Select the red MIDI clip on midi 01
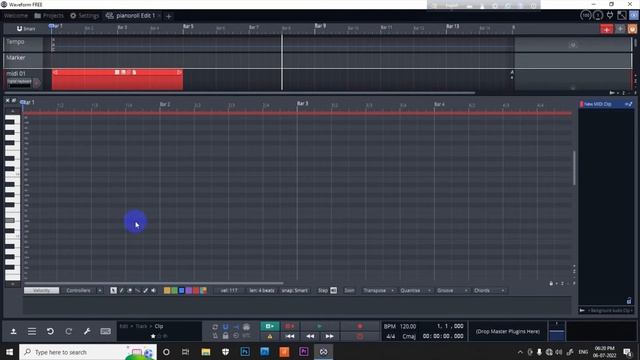This screenshot has width=640, height=360. pos(117,79)
